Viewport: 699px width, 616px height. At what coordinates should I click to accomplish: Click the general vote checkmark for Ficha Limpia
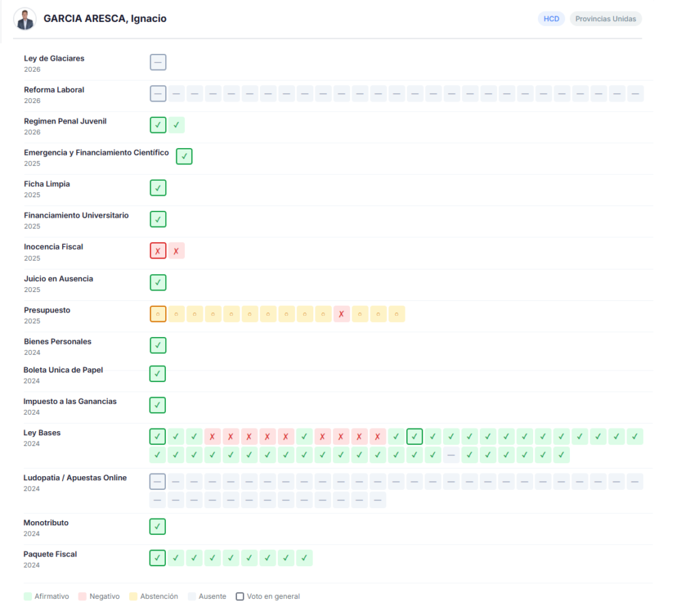[x=158, y=188]
